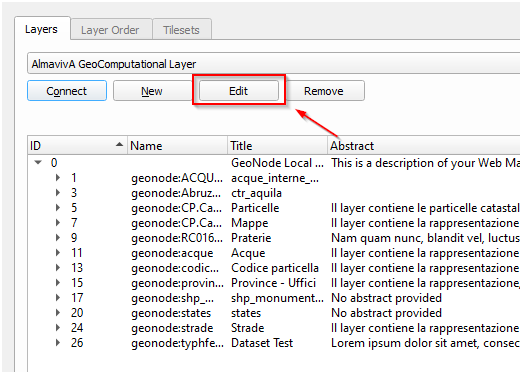
Task: Select the 'geonode:strade' name cell
Action: click(172, 328)
